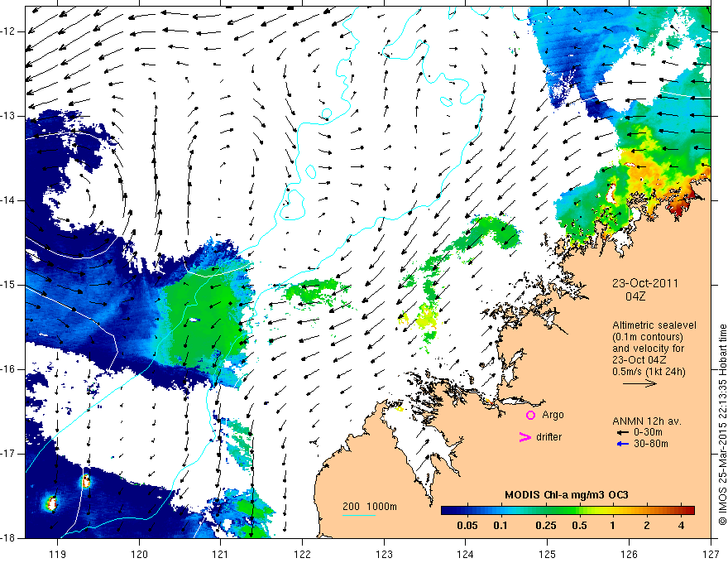
Task: Click the '04Z' time label
Action: coord(635,296)
